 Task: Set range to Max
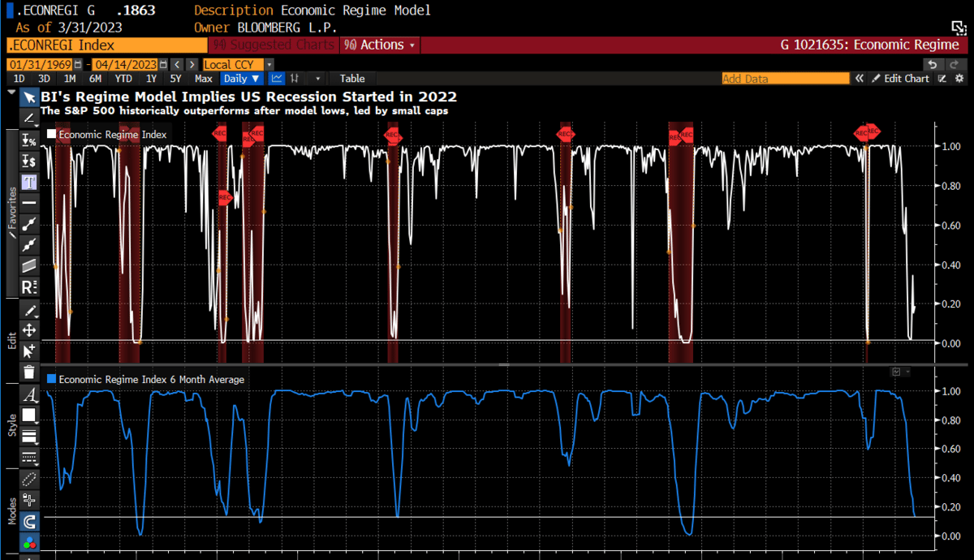203,79
